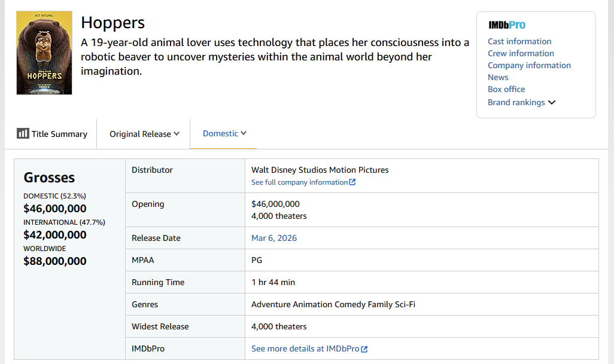Open Company information in the IMDbPro box
614x364 pixels.
529,65
